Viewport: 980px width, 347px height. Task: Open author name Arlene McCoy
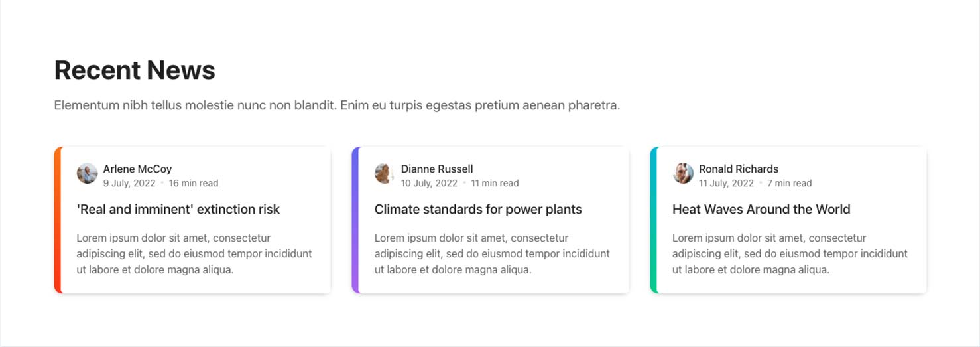(x=137, y=169)
